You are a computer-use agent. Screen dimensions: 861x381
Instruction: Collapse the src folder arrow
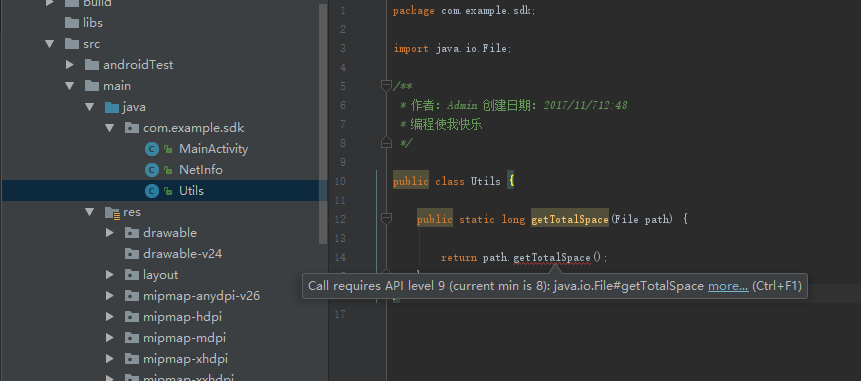pos(50,44)
